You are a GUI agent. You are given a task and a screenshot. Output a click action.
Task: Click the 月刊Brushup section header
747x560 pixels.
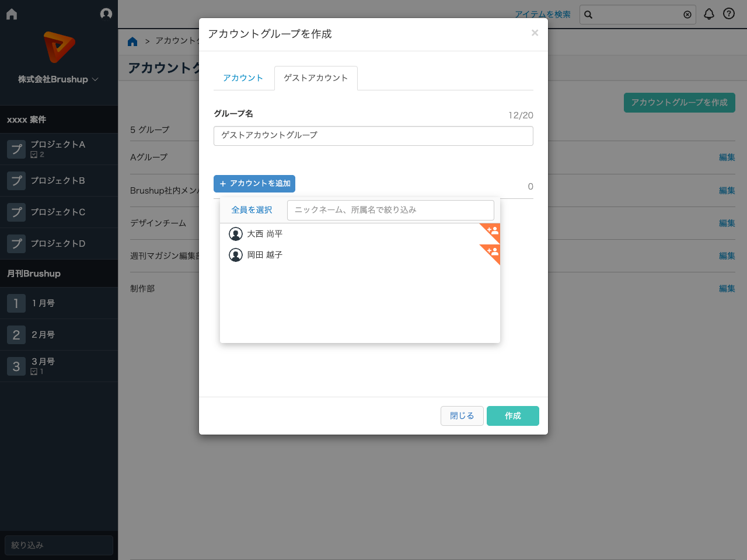59,274
